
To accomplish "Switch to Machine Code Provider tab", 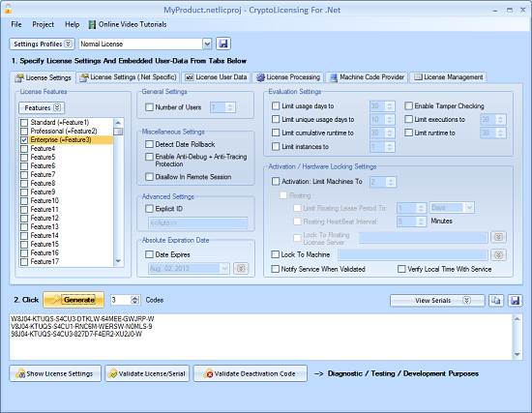I will pyautogui.click(x=368, y=77).
